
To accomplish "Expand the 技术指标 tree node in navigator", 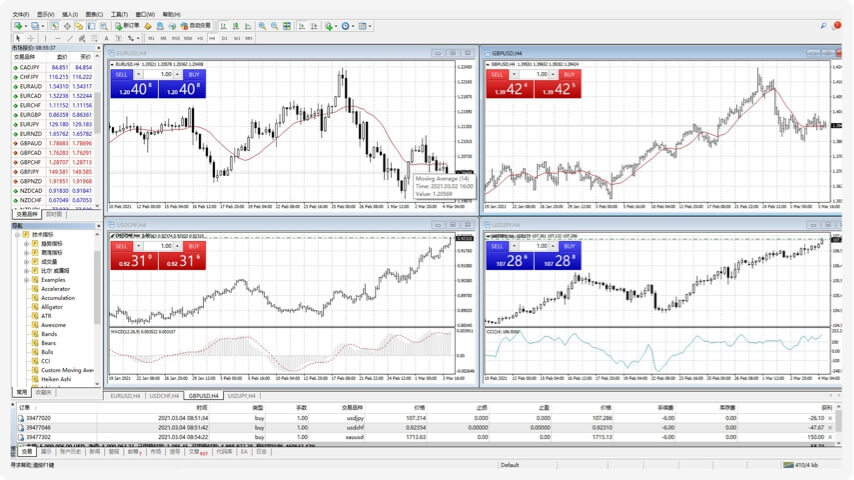I will point(18,236).
